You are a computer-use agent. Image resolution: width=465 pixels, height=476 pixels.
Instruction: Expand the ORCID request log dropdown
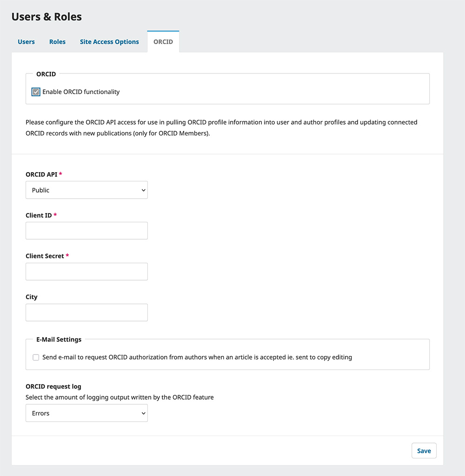click(x=87, y=413)
